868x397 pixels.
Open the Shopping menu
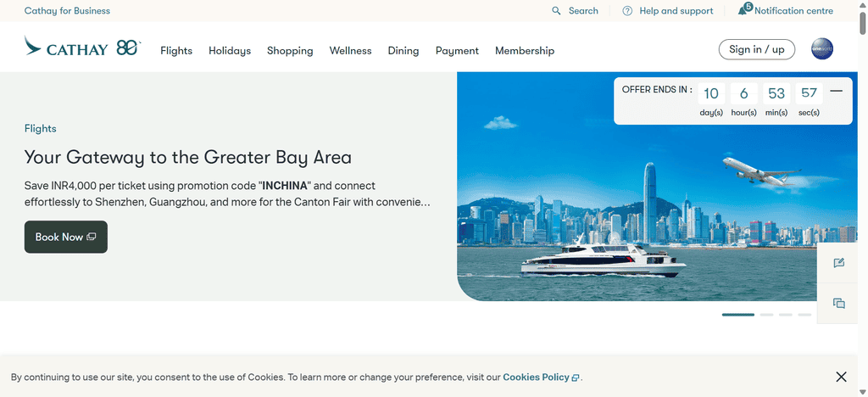(x=290, y=50)
